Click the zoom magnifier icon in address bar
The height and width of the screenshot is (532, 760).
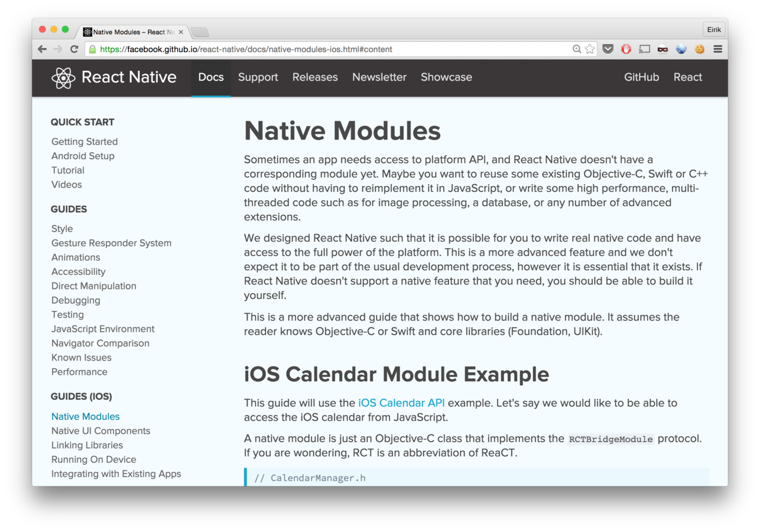(x=577, y=49)
